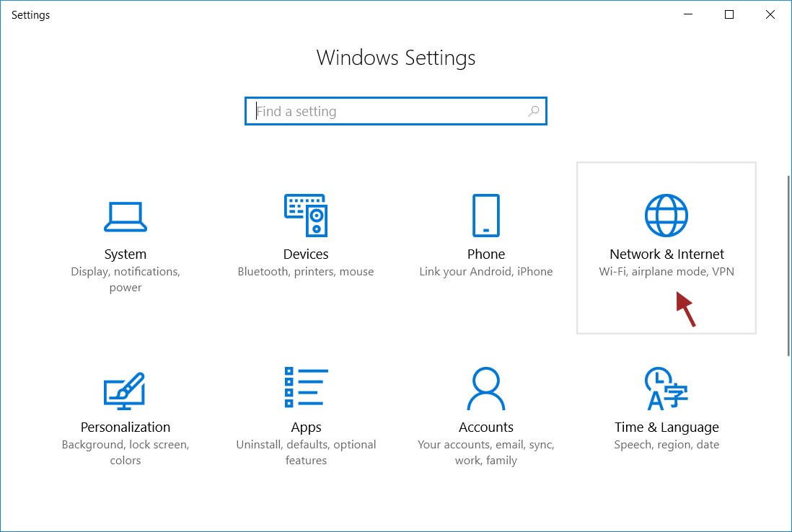
Task: Click the vertical scrollbar thumb
Action: 789,266
